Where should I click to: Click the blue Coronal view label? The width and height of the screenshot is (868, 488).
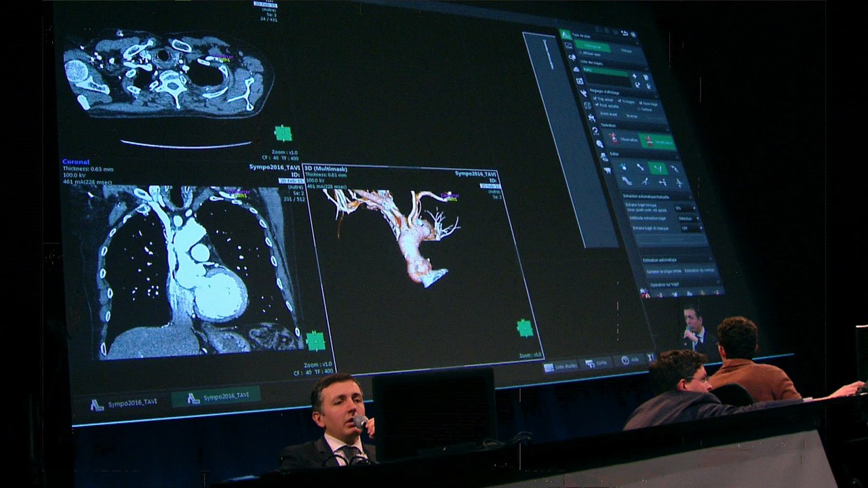76,162
